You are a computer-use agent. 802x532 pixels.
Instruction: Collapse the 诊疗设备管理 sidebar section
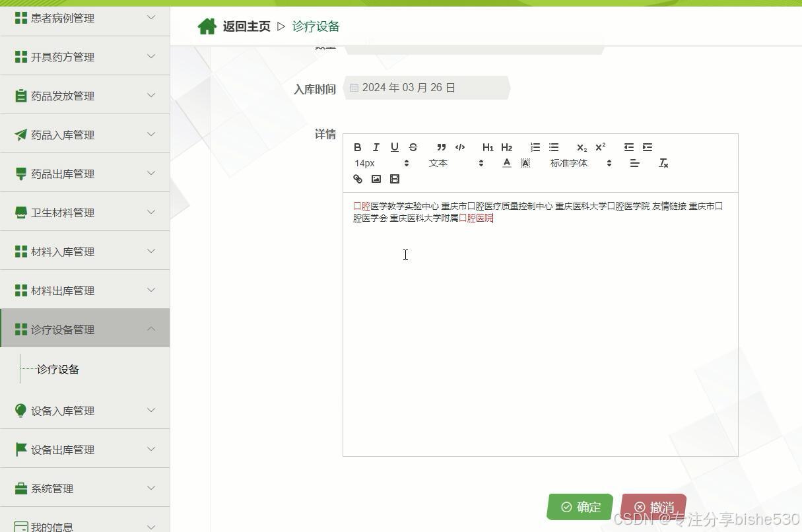click(85, 329)
